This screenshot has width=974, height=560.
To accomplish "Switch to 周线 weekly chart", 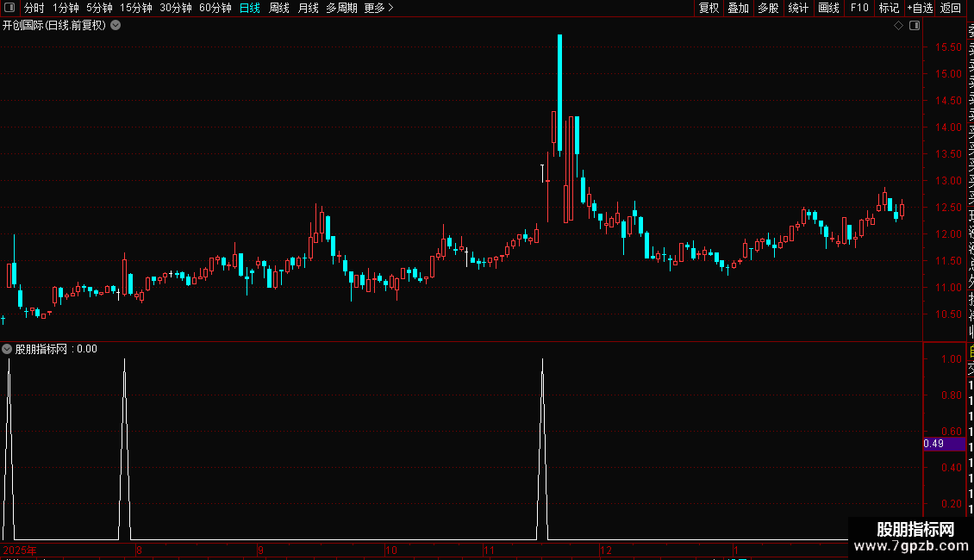I will tap(279, 8).
